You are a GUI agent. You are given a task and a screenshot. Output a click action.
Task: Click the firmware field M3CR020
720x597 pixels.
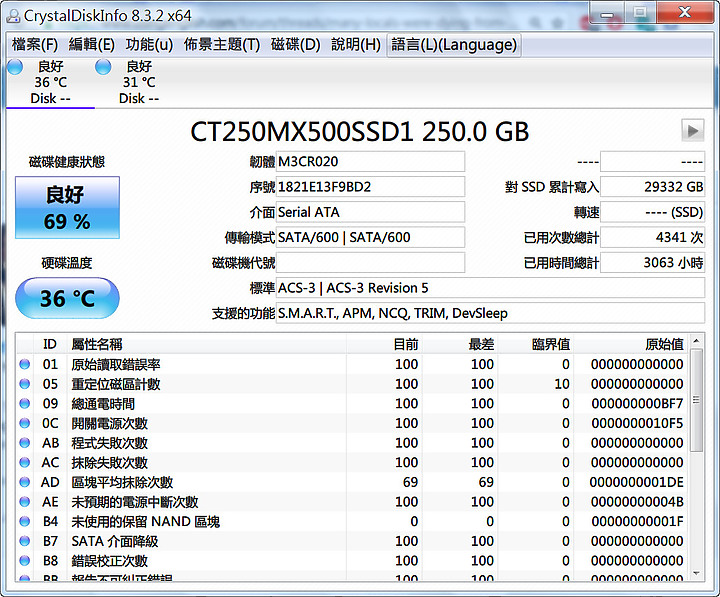(x=370, y=162)
